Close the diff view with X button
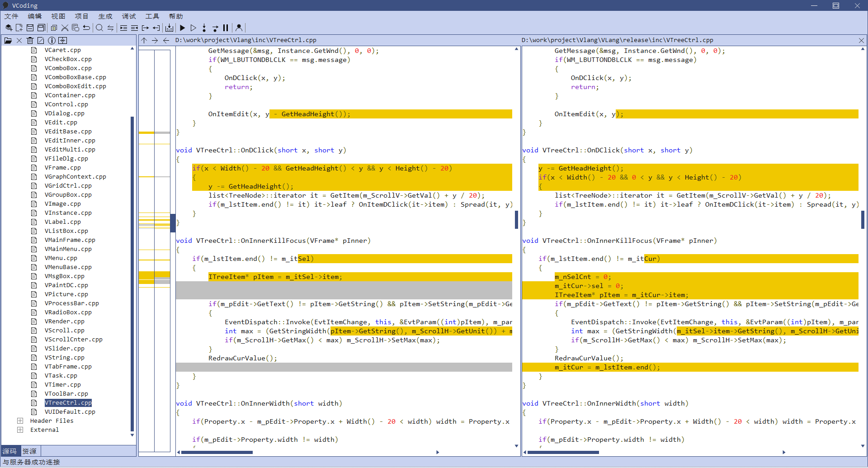Image resolution: width=868 pixels, height=468 pixels. click(x=861, y=40)
